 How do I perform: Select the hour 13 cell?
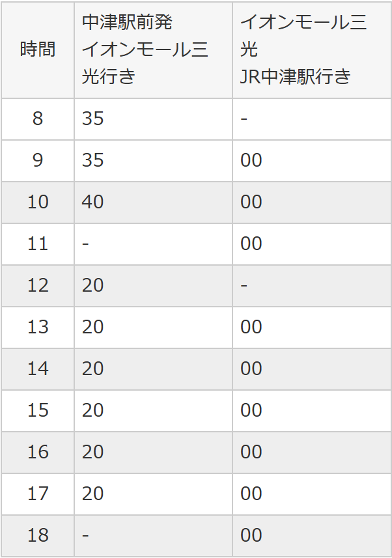tap(38, 327)
